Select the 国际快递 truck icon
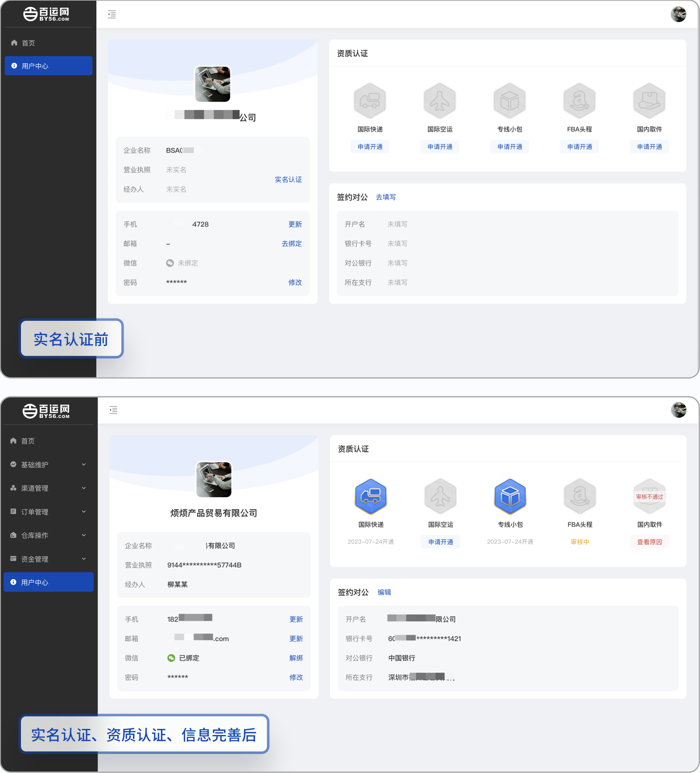700x773 pixels. [370, 101]
